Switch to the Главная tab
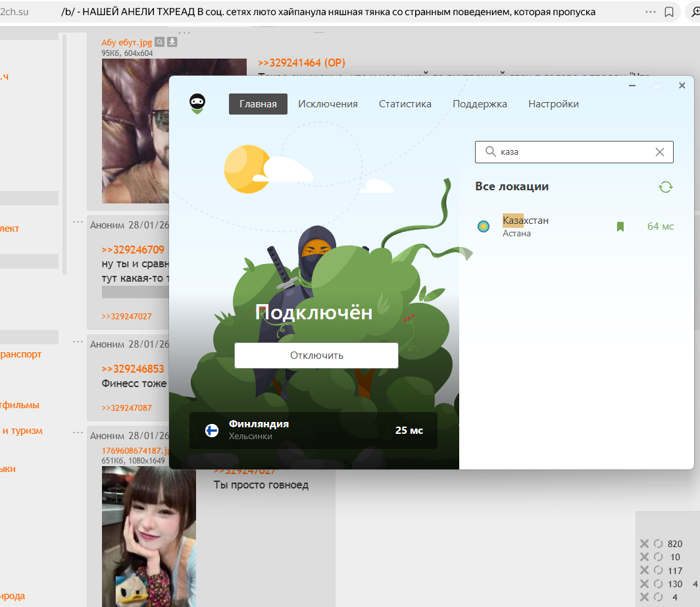 coord(258,104)
